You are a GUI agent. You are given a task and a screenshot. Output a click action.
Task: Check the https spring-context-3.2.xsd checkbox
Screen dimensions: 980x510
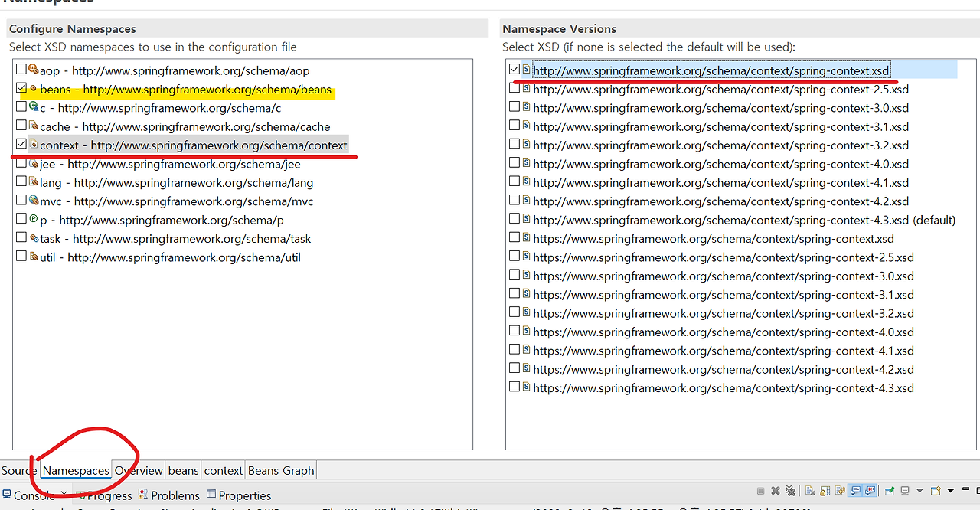tap(514, 312)
